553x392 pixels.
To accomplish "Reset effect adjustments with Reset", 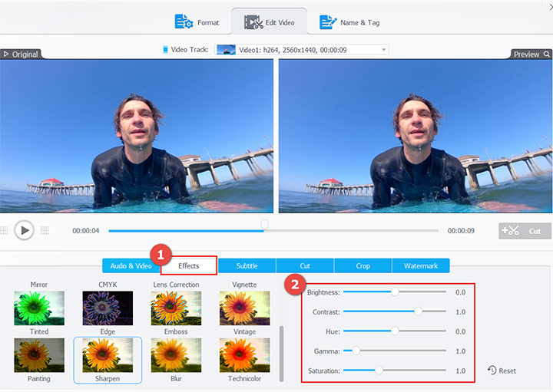I will tap(502, 371).
